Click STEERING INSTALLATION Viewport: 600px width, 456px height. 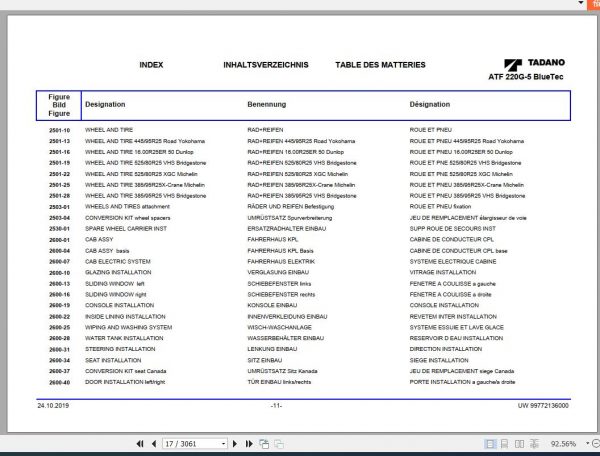tap(120, 349)
